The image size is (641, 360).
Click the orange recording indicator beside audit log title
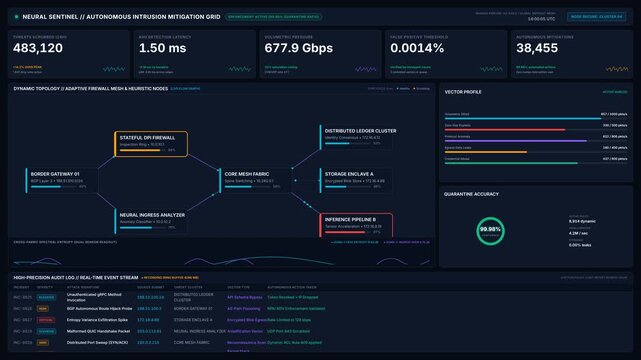(x=170, y=278)
